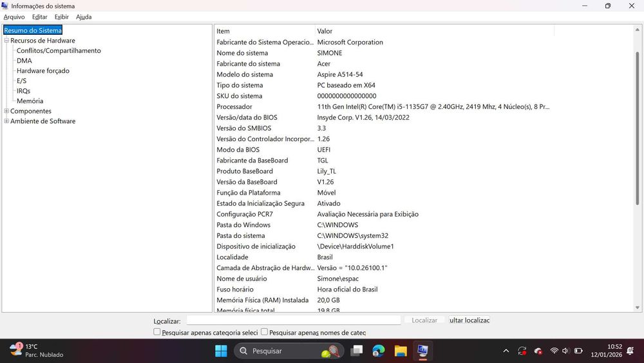Click the System Information taskbar icon
Viewport: 644px width, 363px height.
[x=422, y=351]
